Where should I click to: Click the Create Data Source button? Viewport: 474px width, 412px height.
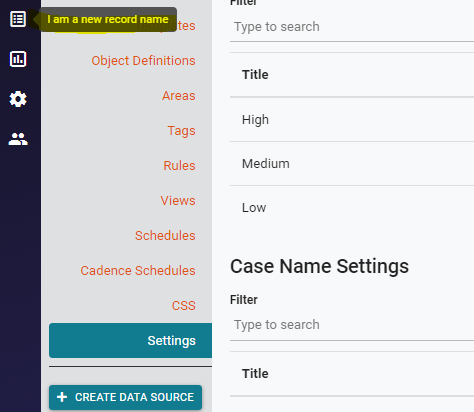coord(125,397)
